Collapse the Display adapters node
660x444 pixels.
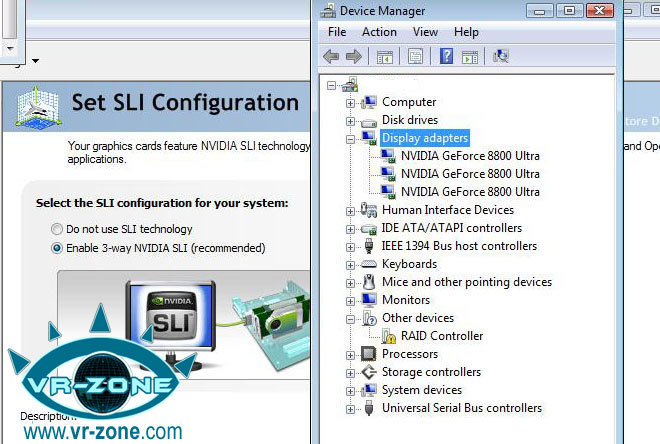click(x=350, y=138)
